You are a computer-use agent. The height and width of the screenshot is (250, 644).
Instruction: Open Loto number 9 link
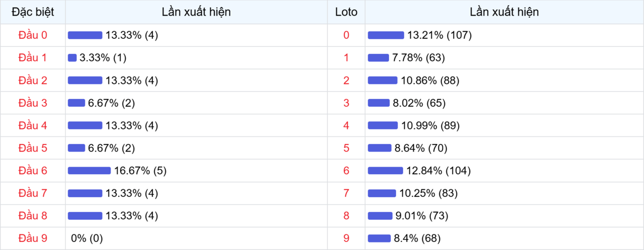tap(346, 238)
